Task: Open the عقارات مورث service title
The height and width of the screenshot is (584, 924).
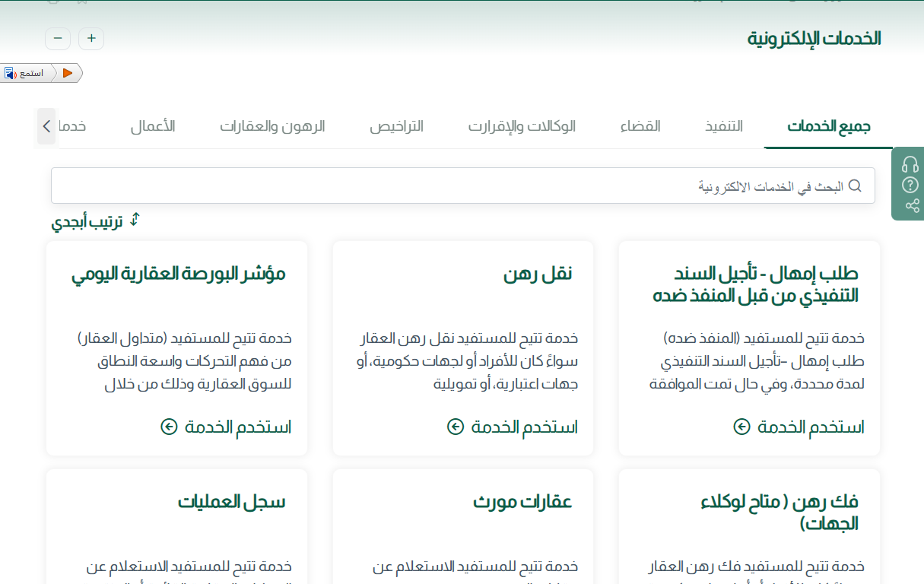Action: pos(522,502)
